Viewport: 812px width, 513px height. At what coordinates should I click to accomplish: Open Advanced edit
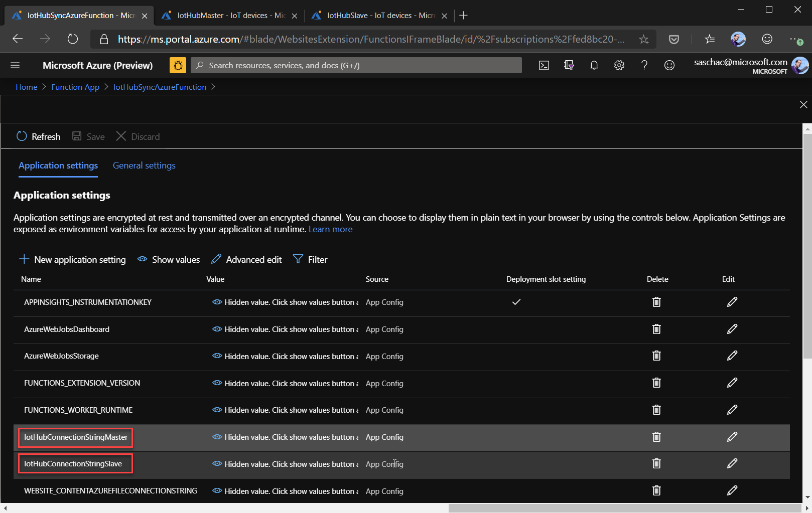click(x=246, y=259)
